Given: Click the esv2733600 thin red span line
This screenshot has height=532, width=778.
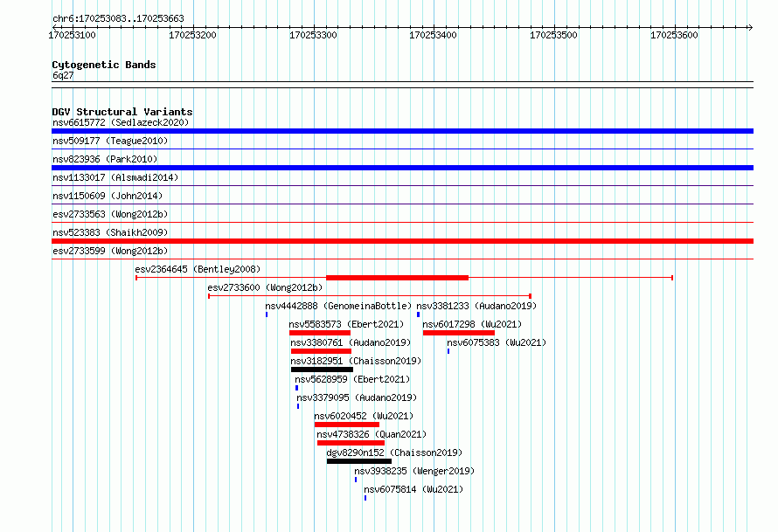Looking at the screenshot, I should pyautogui.click(x=370, y=296).
